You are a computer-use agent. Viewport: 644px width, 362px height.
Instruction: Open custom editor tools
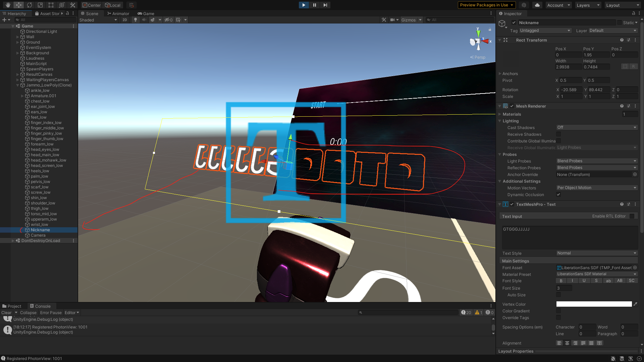pos(72,5)
